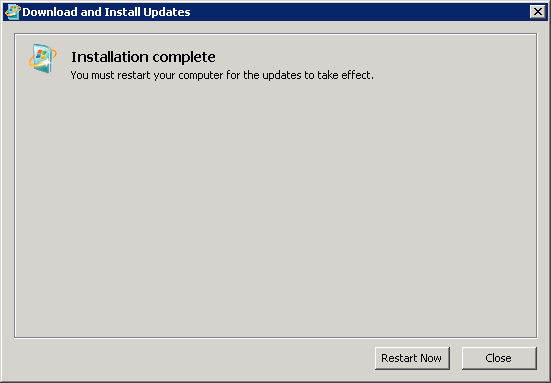Dismiss the dialog with the Close button
551x383 pixels.
[x=499, y=358]
